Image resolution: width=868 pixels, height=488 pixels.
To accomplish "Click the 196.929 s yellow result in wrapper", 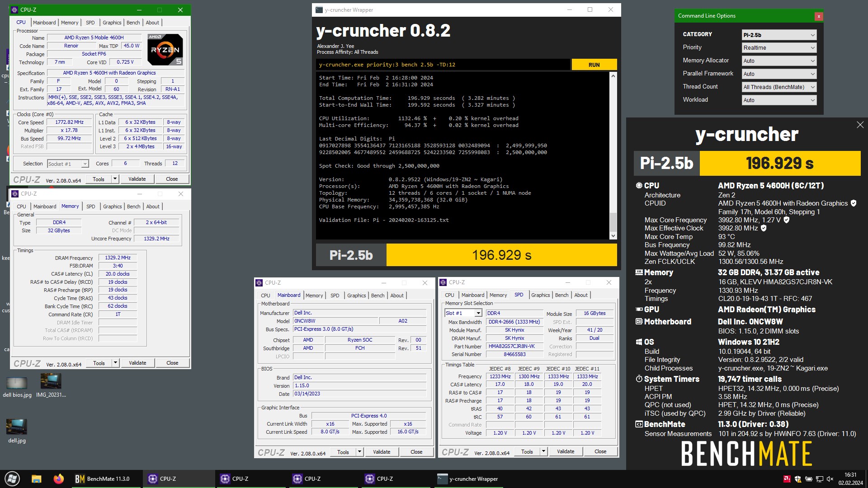I will 501,255.
